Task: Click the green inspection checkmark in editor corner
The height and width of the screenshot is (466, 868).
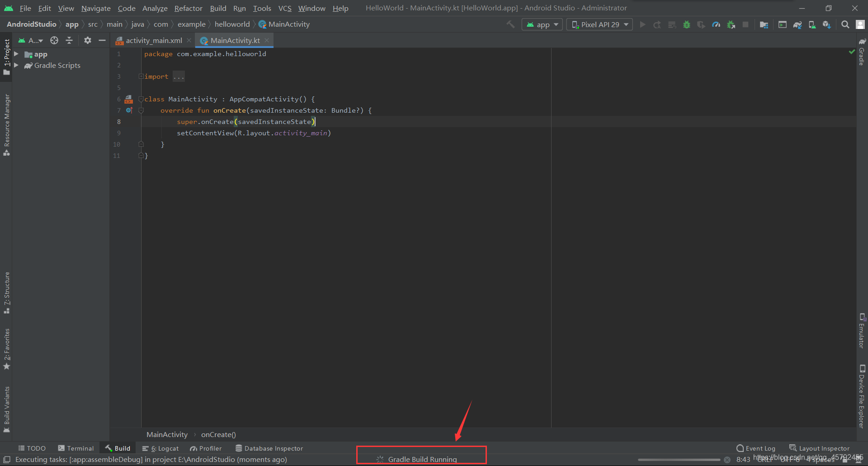Action: click(852, 52)
